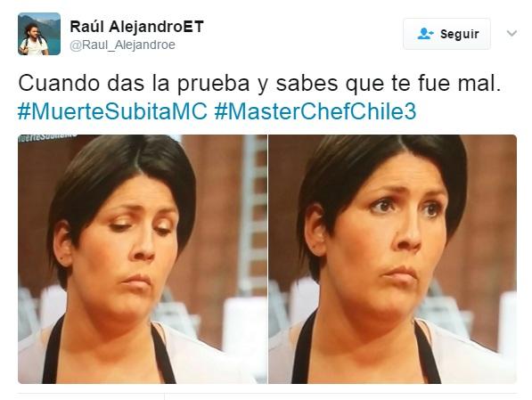
Task: Open the tweet options chevron menu
Action: click(512, 33)
